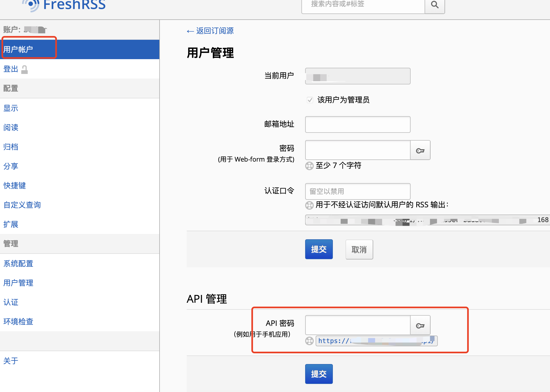Focus the 邮箱地址 email input
The height and width of the screenshot is (392, 550).
coord(357,124)
